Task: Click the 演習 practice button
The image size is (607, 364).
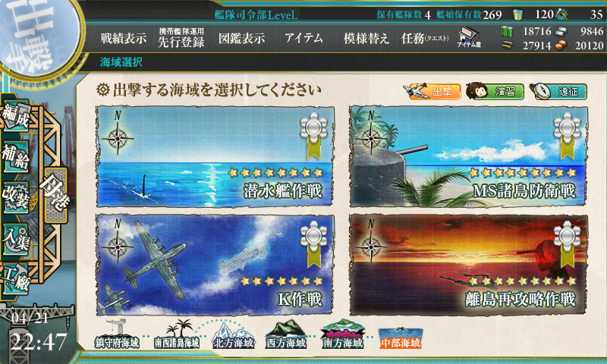Action: 495,91
